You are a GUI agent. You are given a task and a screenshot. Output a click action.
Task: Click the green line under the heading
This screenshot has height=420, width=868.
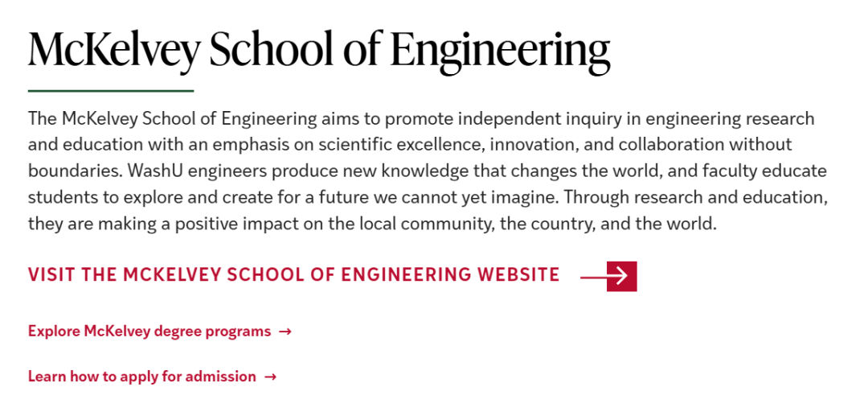(x=111, y=91)
